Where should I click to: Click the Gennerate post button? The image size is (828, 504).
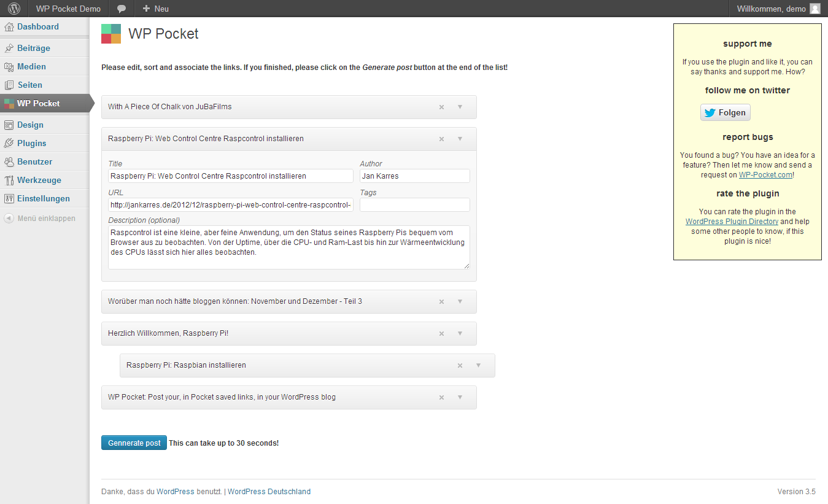[x=134, y=443]
